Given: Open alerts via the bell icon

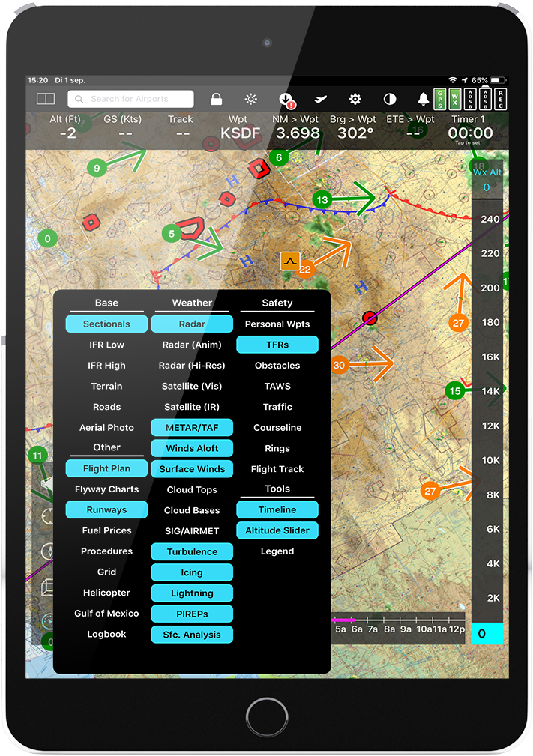Looking at the screenshot, I should coord(424,99).
